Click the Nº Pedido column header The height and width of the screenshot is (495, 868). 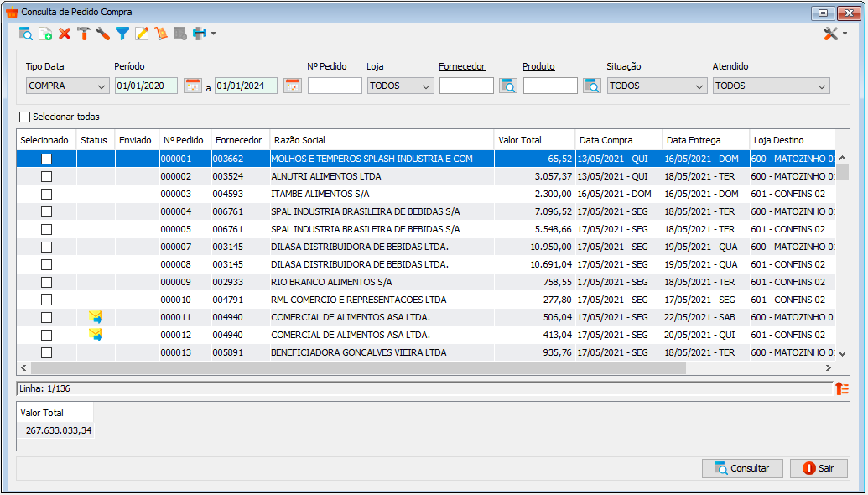point(185,140)
